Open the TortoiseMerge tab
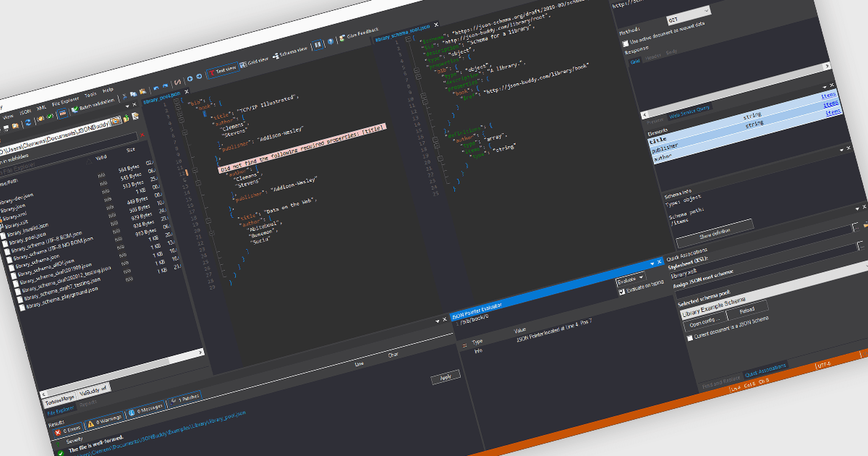The height and width of the screenshot is (456, 868). 59,400
